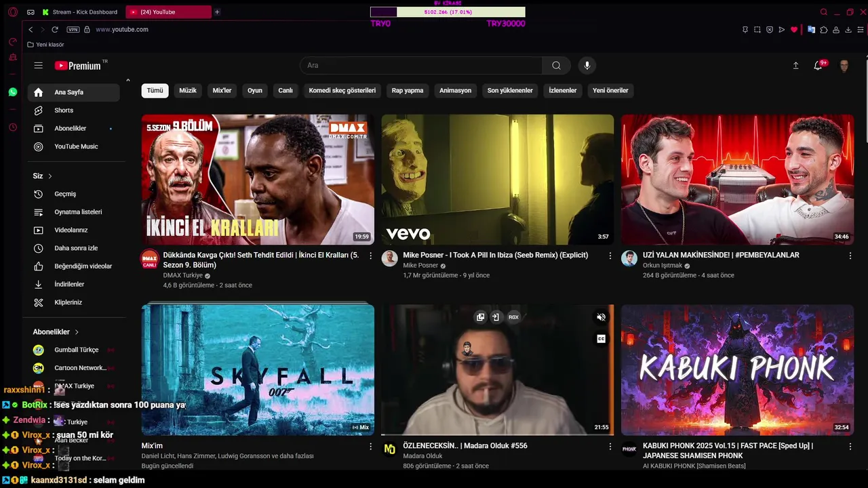Screen dimensions: 868x488
Task: Select the Komedi skeç gösterileri chip
Action: click(342, 90)
